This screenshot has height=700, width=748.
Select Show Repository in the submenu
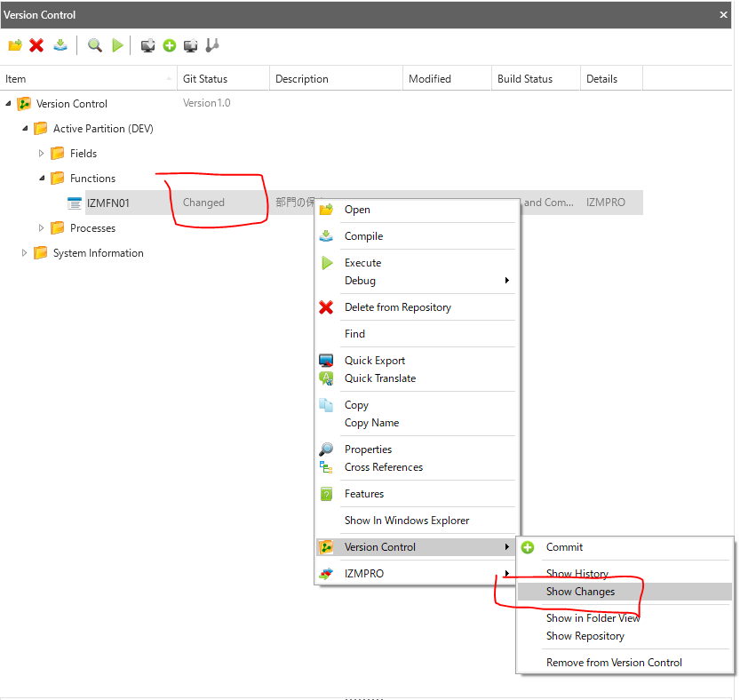(x=625, y=636)
